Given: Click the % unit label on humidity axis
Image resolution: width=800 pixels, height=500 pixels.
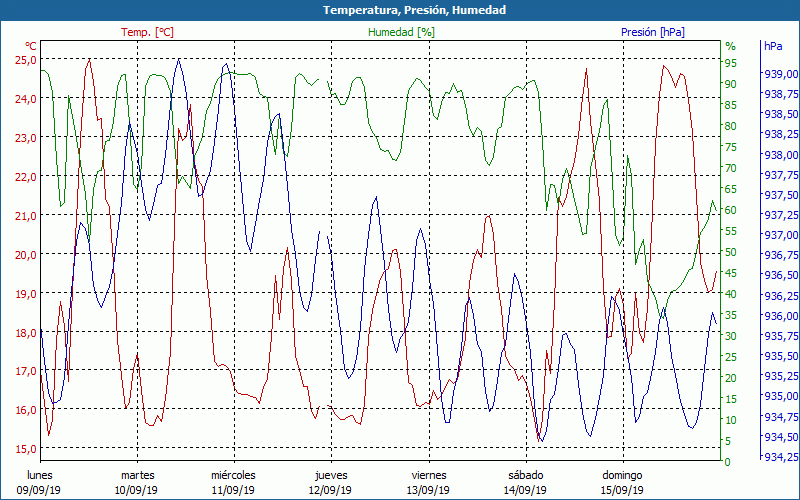Looking at the screenshot, I should click(731, 46).
